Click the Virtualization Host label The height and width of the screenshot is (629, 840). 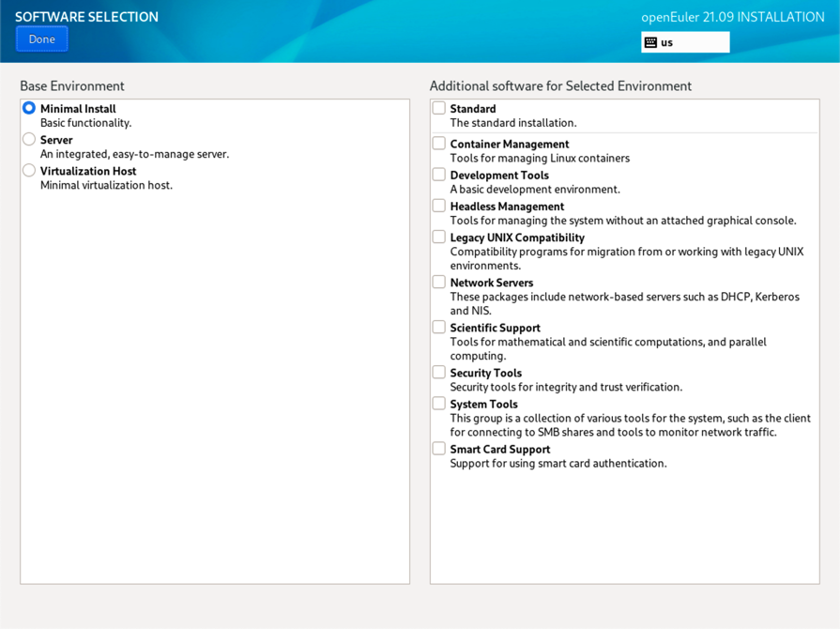click(x=88, y=171)
